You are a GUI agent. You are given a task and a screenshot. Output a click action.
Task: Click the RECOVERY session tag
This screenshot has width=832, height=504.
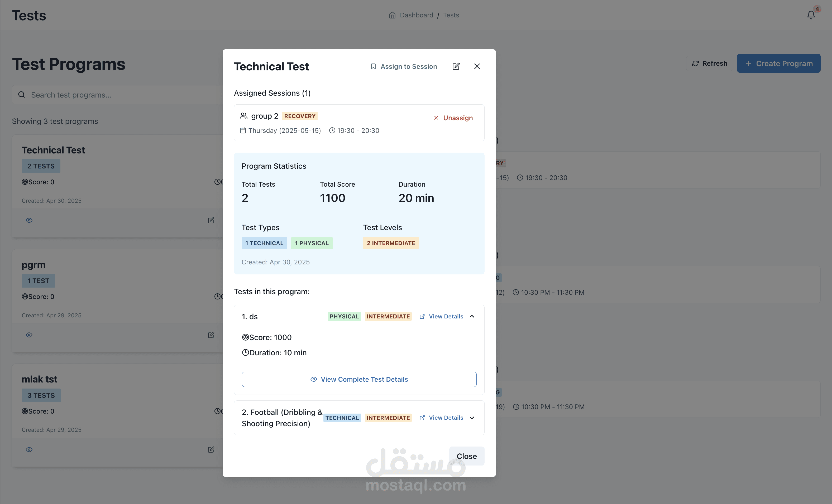[299, 116]
